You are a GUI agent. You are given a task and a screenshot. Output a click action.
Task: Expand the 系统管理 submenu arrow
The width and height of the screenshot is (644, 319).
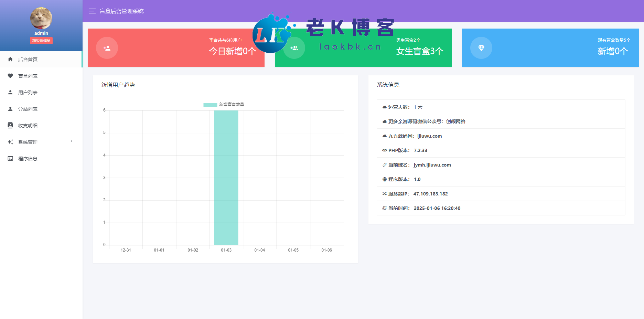(72, 141)
